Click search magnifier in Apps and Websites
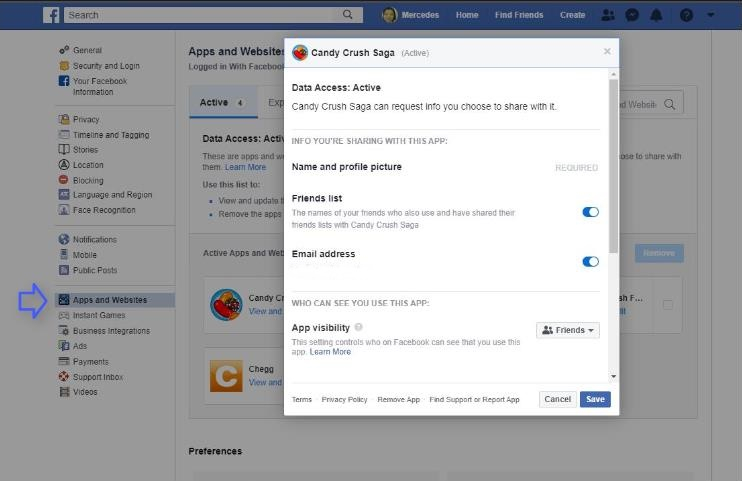This screenshot has height=481, width=742. pos(669,104)
